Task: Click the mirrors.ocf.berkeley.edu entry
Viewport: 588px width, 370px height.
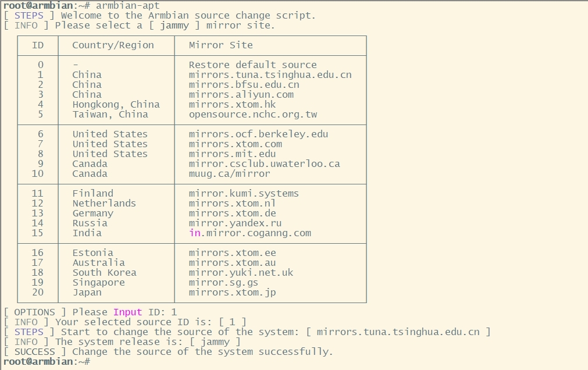Action: coord(258,134)
